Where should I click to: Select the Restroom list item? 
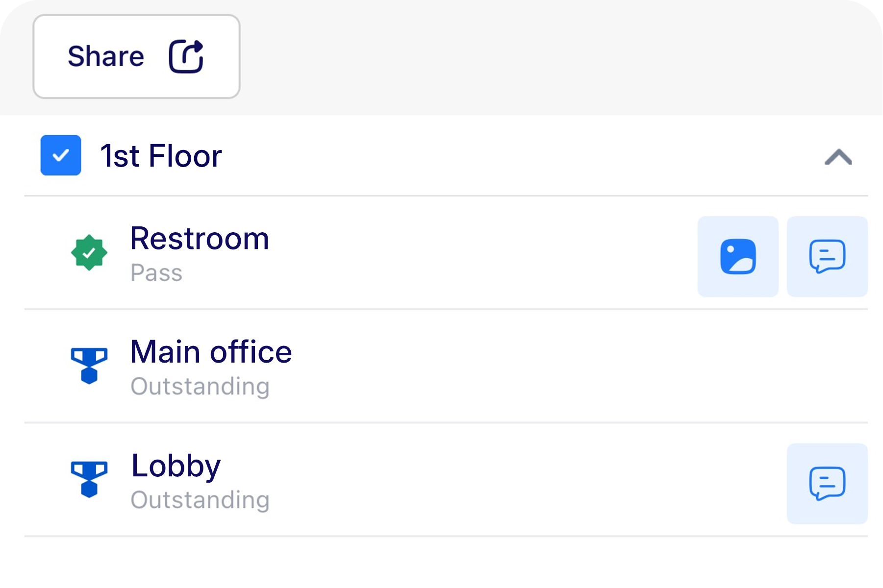pos(446,253)
